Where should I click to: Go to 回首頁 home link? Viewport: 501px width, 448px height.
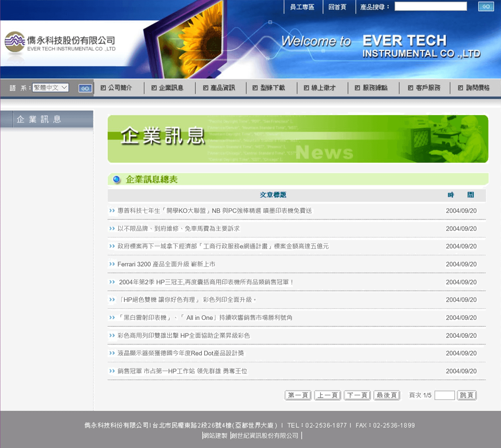click(x=337, y=7)
